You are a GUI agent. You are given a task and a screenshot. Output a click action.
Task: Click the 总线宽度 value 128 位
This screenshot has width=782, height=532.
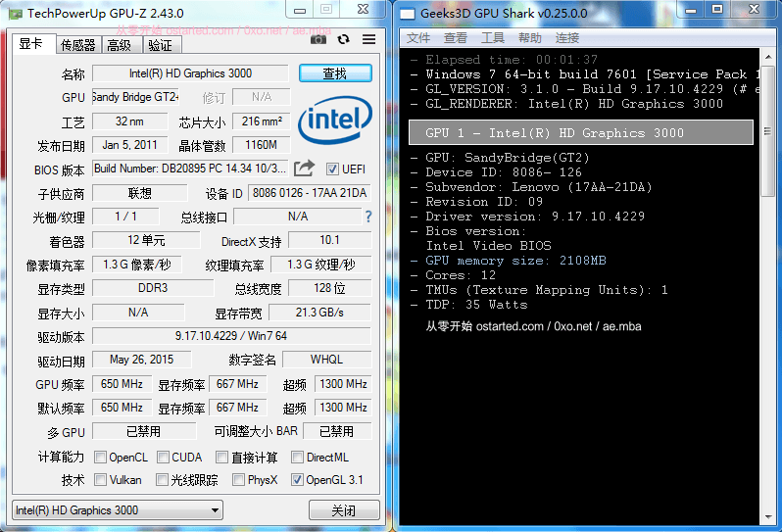[x=329, y=288]
